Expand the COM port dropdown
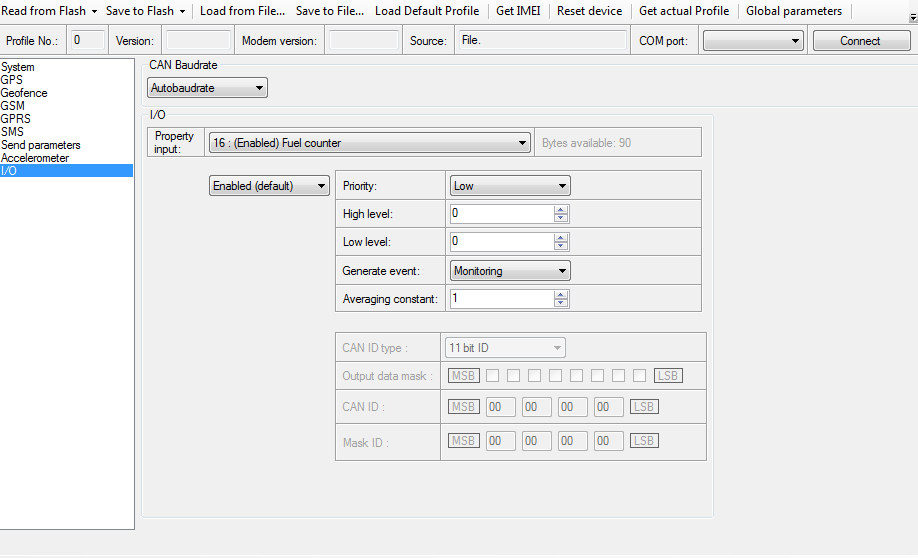Viewport: 918px width, 558px height. pyautogui.click(x=796, y=41)
